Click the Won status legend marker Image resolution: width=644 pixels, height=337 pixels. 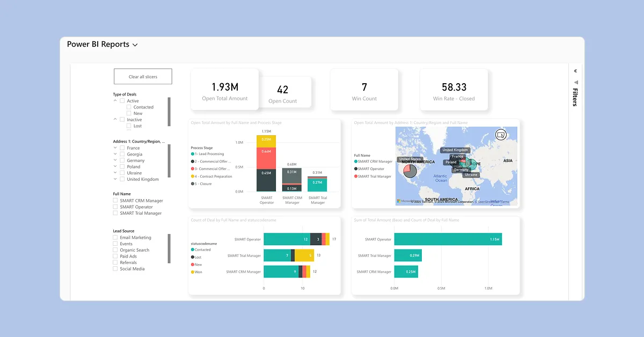click(x=193, y=272)
